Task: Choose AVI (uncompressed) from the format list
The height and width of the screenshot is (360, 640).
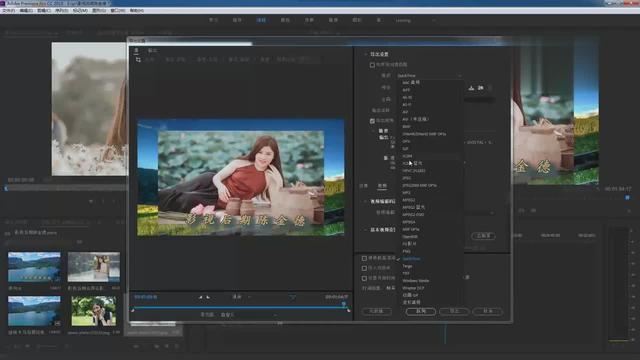Action: 416,119
